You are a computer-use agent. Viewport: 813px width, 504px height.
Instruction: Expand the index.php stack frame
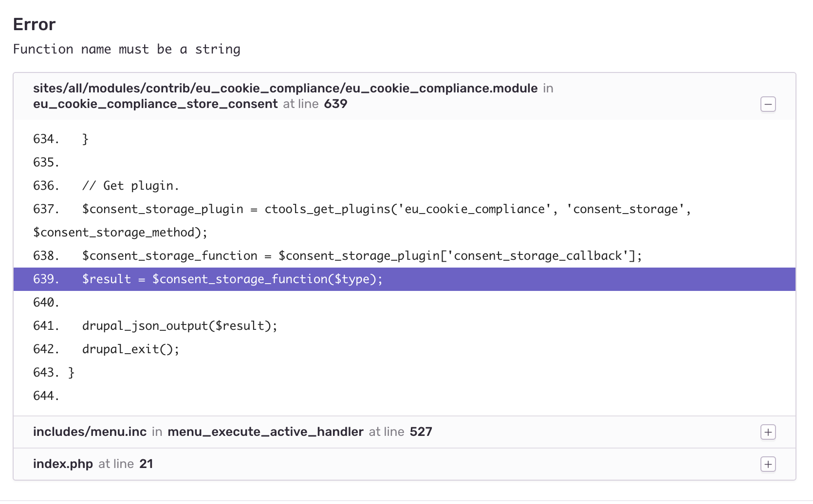click(768, 464)
